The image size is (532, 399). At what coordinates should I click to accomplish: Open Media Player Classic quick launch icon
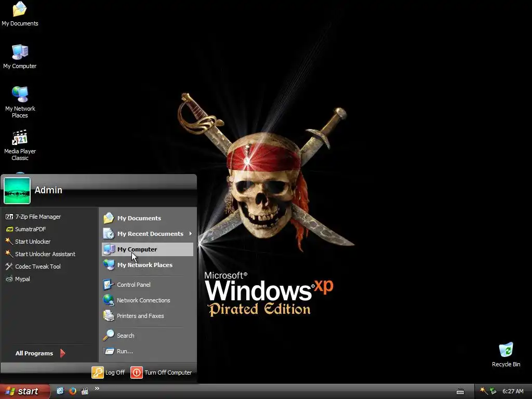pyautogui.click(x=85, y=391)
